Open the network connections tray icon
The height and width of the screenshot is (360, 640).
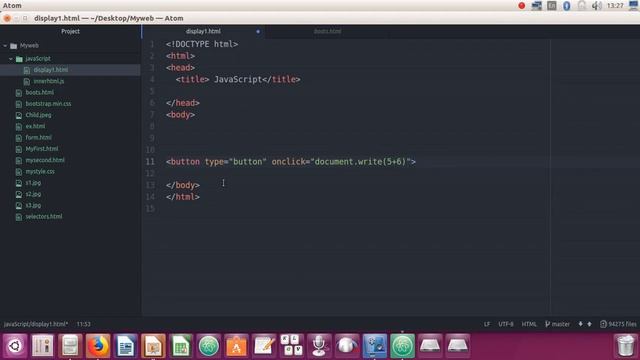pyautogui.click(x=536, y=5)
